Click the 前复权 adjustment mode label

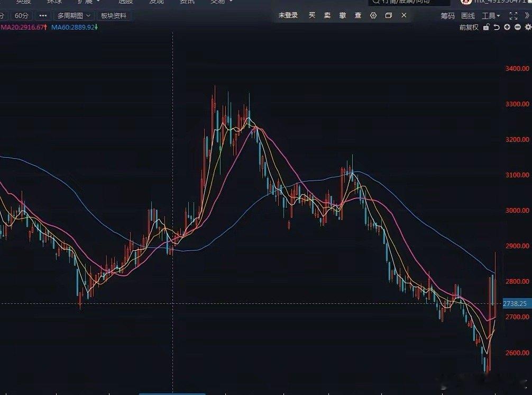(x=469, y=27)
